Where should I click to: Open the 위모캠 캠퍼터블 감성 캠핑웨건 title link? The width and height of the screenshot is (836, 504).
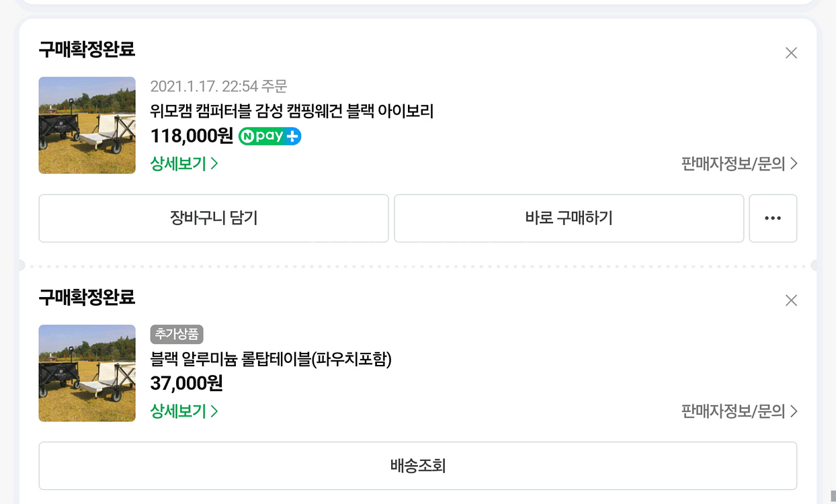click(x=292, y=111)
